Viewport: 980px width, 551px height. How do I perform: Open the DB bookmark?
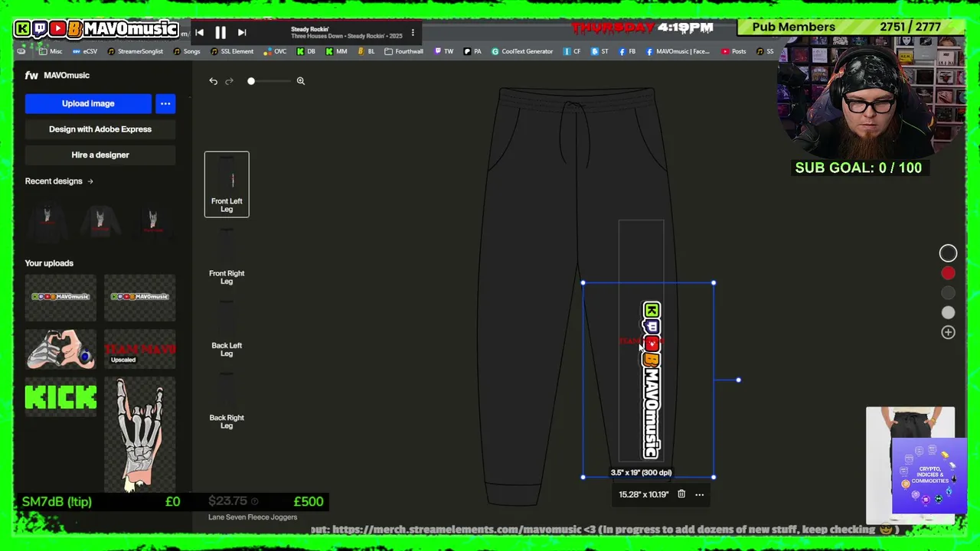tap(306, 51)
